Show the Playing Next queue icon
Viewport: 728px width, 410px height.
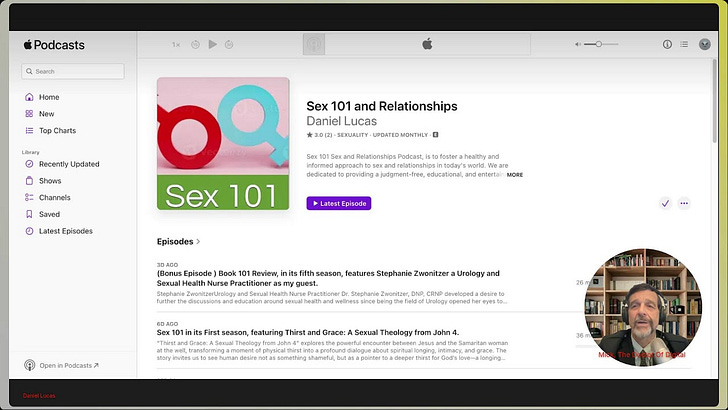tap(684, 44)
